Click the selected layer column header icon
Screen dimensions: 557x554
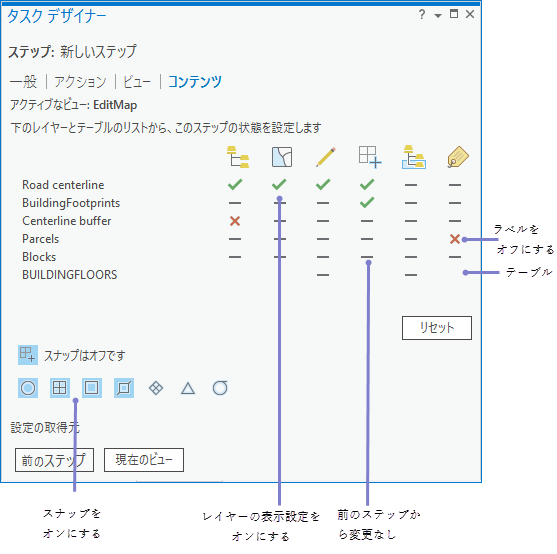point(414,157)
